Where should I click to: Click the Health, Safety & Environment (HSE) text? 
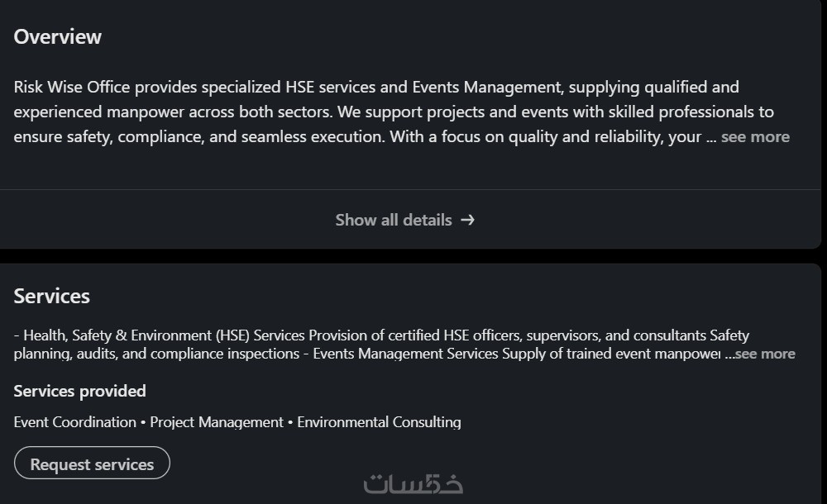pos(136,335)
